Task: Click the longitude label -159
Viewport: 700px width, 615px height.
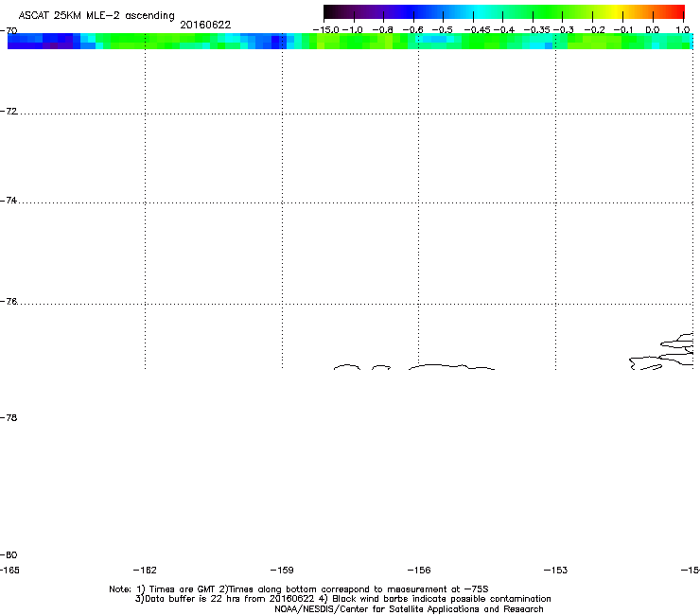Action: point(282,571)
